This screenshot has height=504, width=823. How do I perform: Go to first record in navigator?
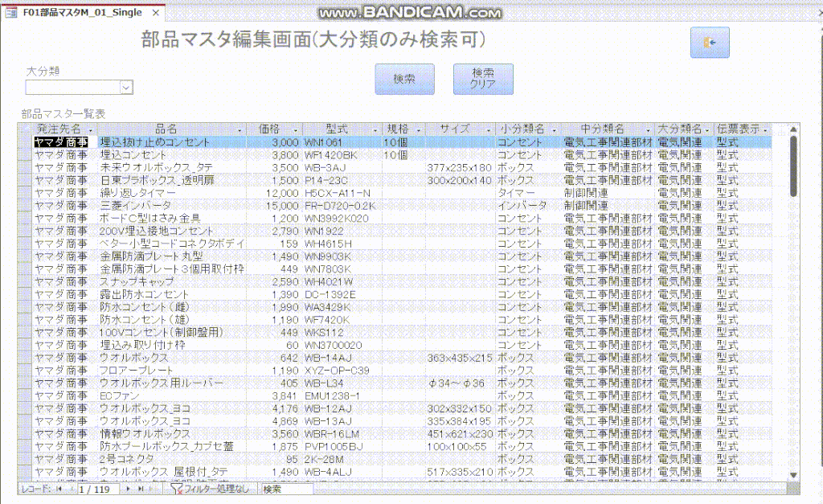(x=59, y=489)
